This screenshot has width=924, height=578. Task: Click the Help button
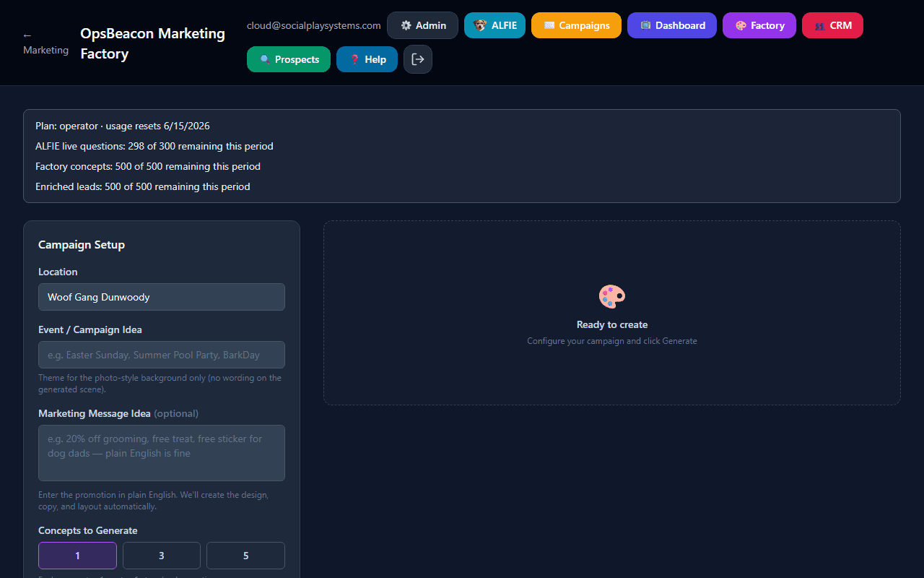(x=367, y=59)
